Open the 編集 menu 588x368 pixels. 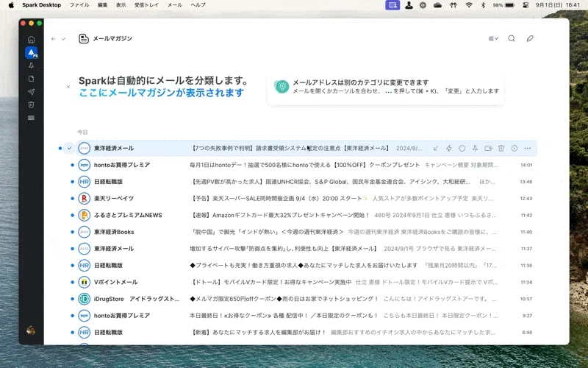point(102,5)
